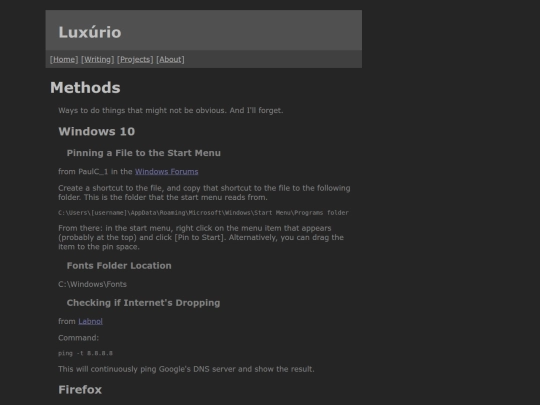The image size is (540, 405).
Task: Click the 'Command:' label text
Action: point(79,338)
